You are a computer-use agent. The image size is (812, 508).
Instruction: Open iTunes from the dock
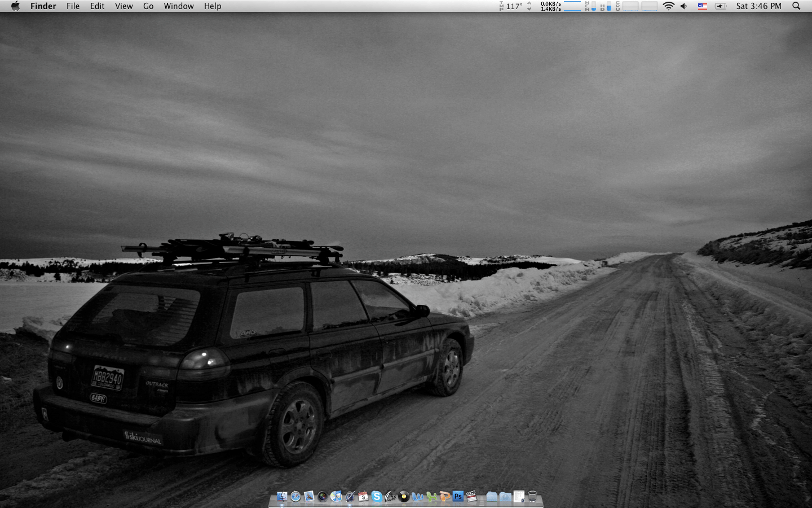coord(336,496)
